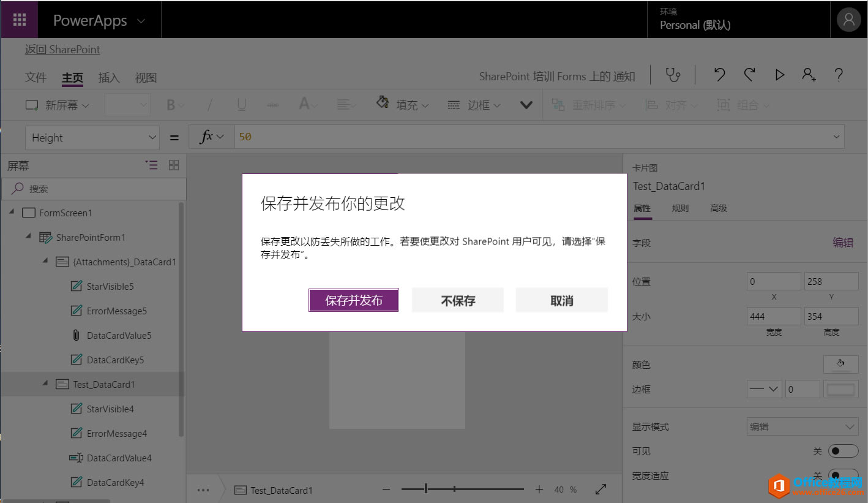
Task: Click 保存并发布 button
Action: point(354,300)
